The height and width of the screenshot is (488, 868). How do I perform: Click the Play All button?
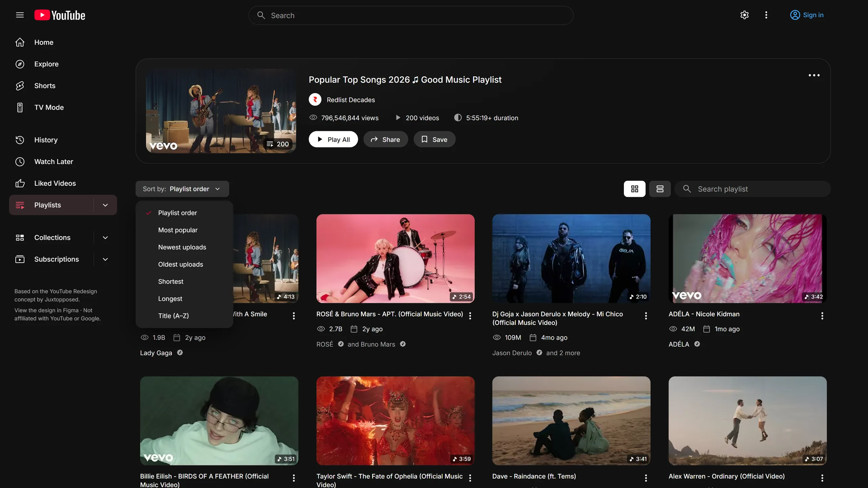[333, 139]
